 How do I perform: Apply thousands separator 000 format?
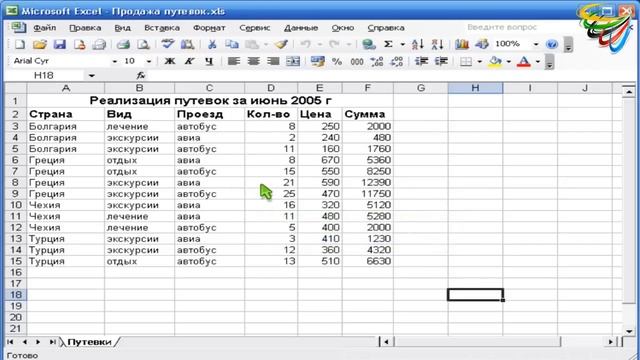357,62
